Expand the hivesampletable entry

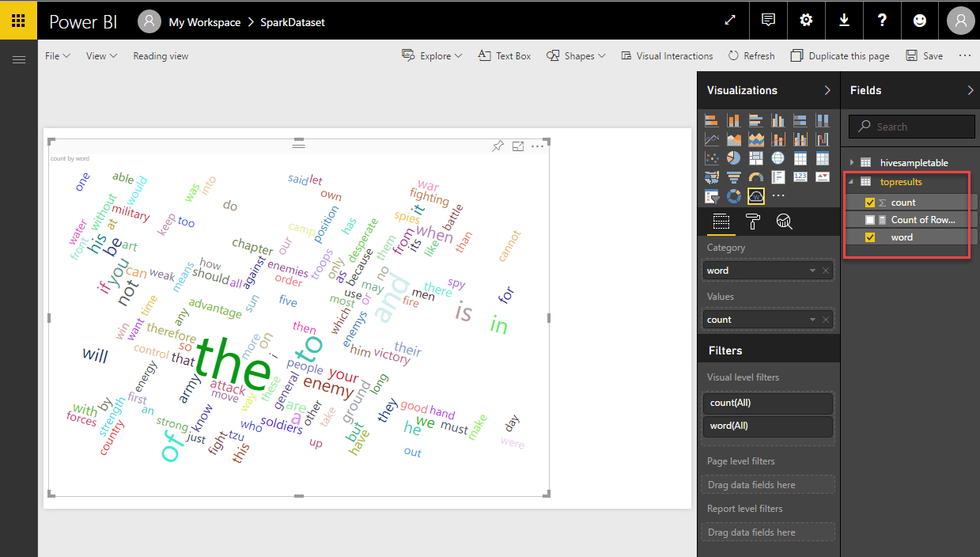[x=852, y=162]
